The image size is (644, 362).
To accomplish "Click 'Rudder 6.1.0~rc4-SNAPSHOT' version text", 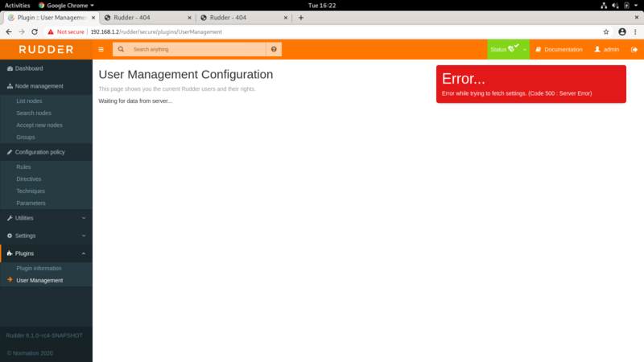I will pos(44,335).
